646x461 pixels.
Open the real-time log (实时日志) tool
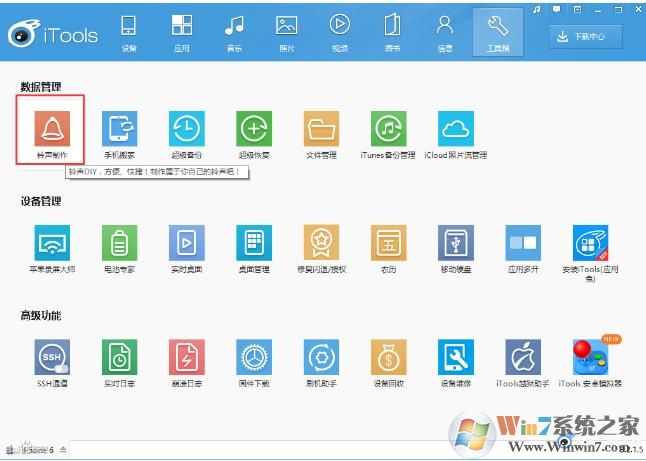coord(119,357)
